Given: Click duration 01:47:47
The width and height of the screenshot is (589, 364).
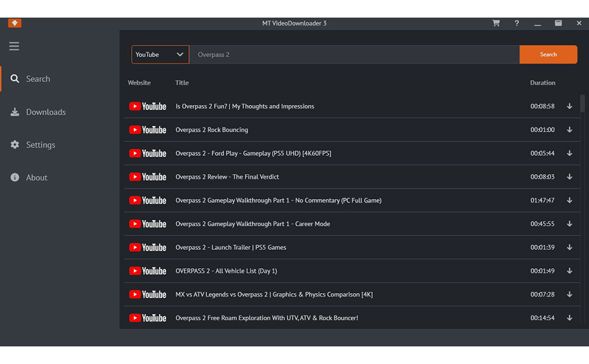Looking at the screenshot, I should (x=542, y=200).
